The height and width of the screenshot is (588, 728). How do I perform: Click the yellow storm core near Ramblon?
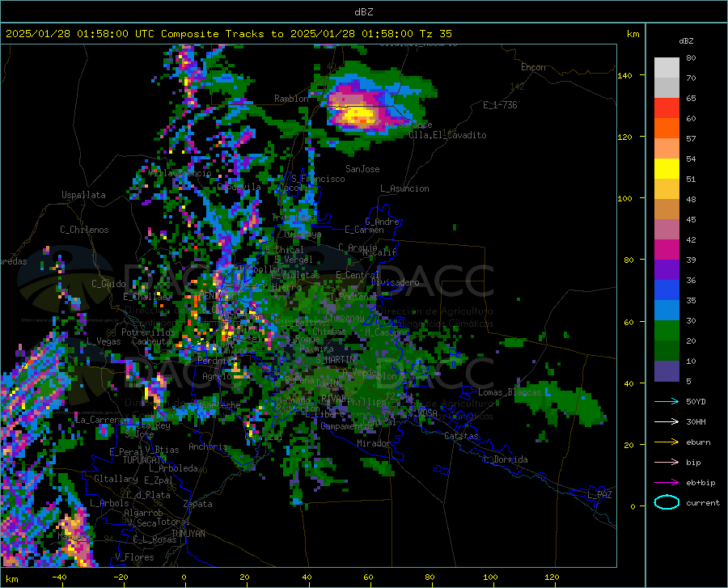(359, 113)
